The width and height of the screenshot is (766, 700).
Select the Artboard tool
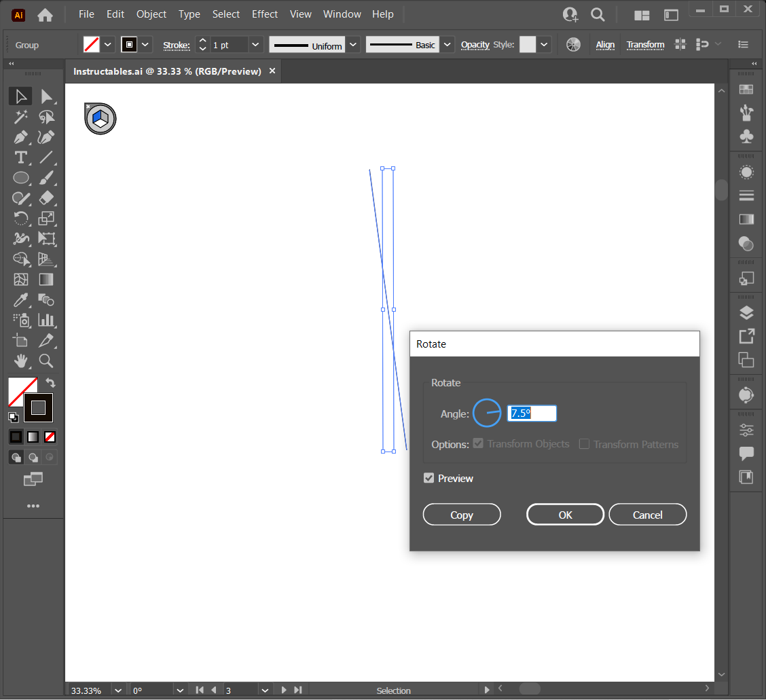pyautogui.click(x=20, y=340)
